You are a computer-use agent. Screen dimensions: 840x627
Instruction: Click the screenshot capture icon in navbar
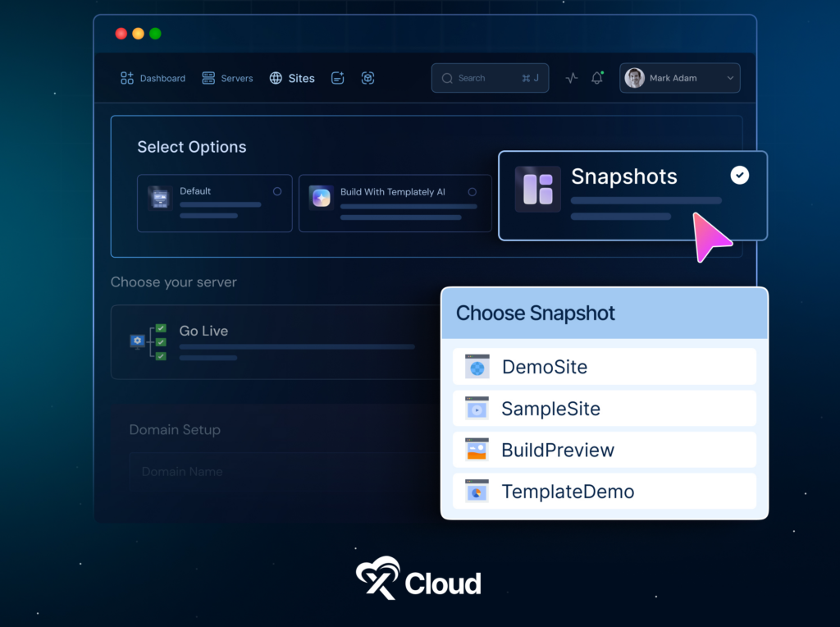(367, 78)
